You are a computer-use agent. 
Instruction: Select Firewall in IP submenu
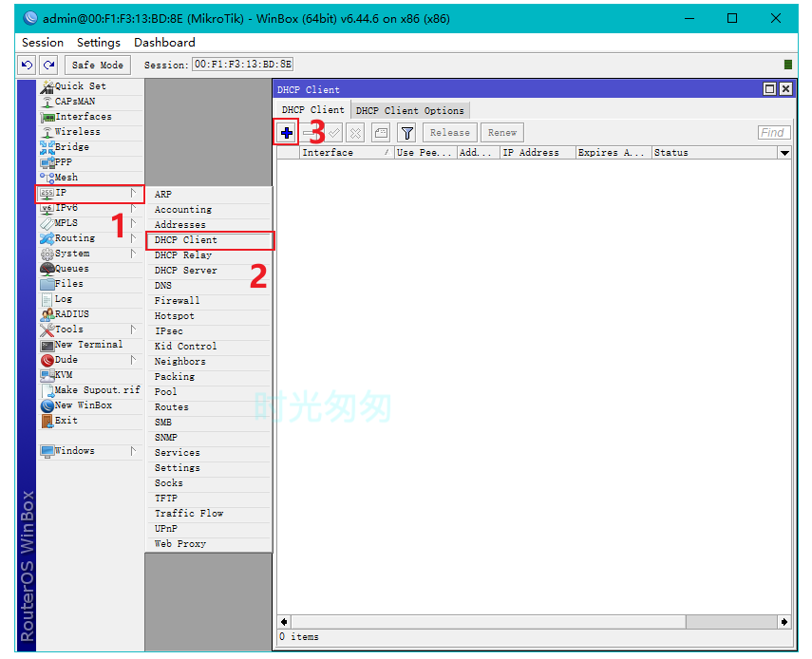[x=209, y=301]
